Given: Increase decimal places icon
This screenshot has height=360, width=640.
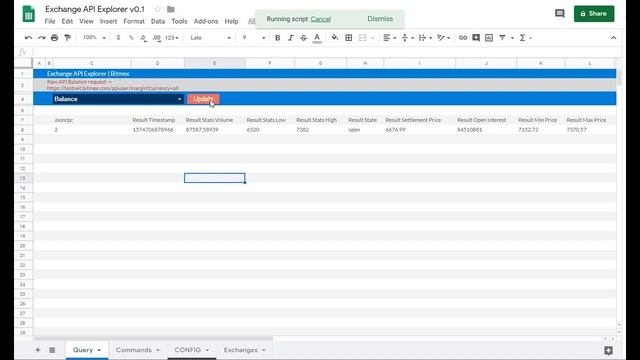Looking at the screenshot, I should [156, 38].
